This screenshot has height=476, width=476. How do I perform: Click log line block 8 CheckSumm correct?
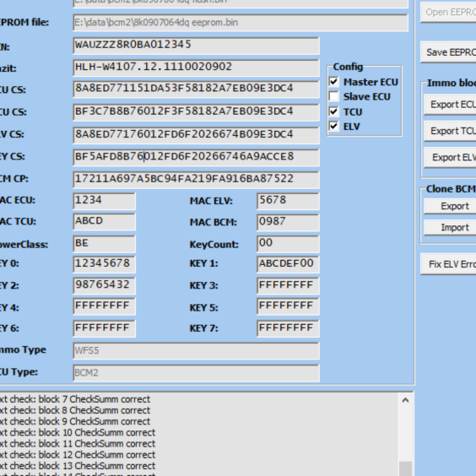(x=75, y=410)
